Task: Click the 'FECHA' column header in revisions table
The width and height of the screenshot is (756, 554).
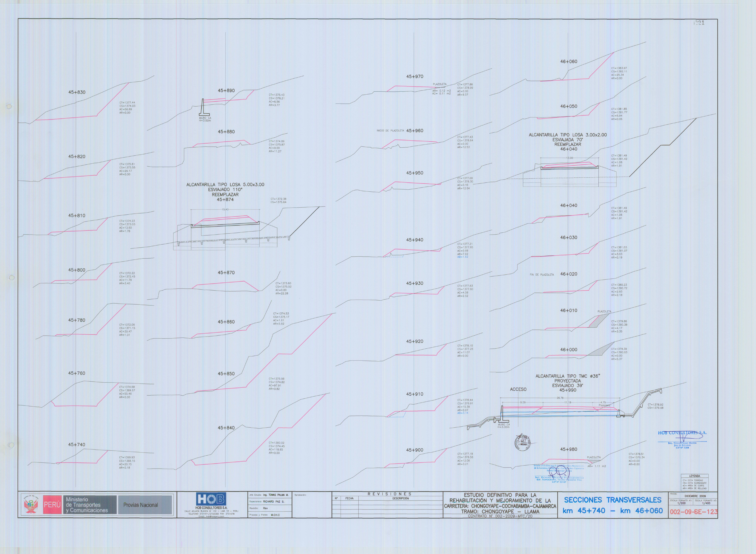Action: coord(349,498)
